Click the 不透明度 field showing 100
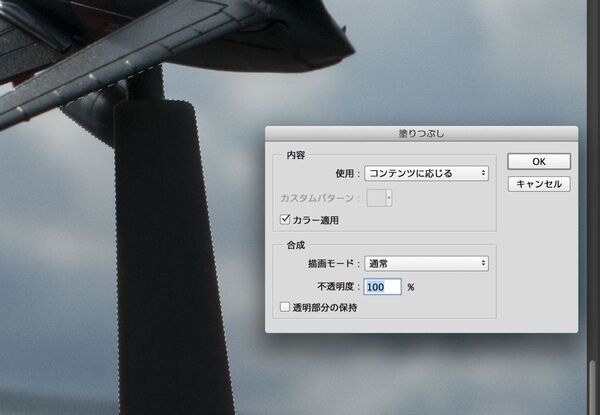This screenshot has width=600, height=415. 382,287
